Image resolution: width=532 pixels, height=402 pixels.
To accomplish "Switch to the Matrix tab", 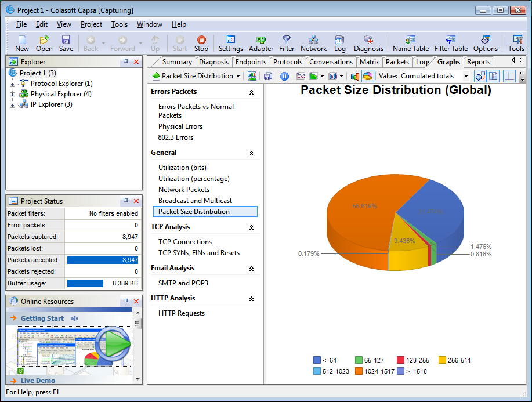I will tap(369, 62).
